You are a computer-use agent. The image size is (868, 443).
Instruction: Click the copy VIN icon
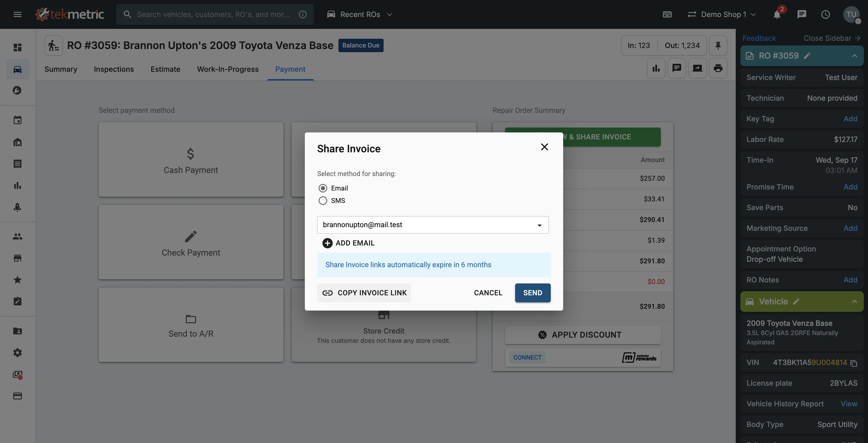click(x=854, y=363)
